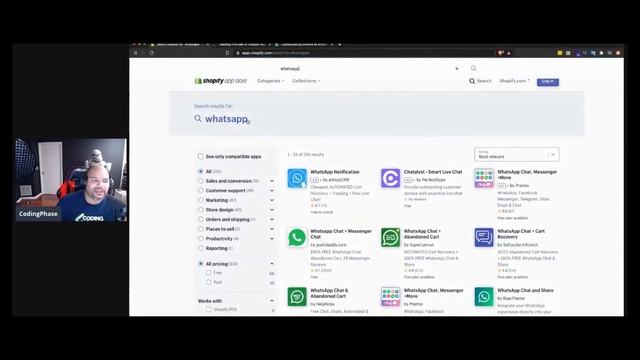Select the Paid pricing radio button
The height and width of the screenshot is (360, 640).
coord(209,282)
